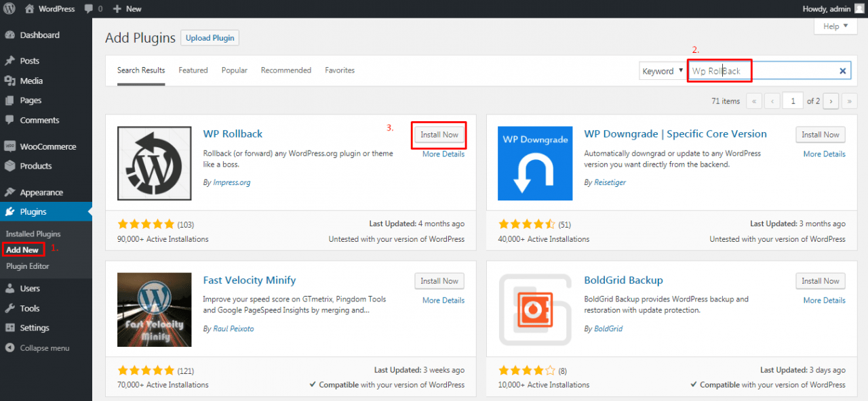
Task: Collapse the admin sidebar menu
Action: [x=37, y=348]
